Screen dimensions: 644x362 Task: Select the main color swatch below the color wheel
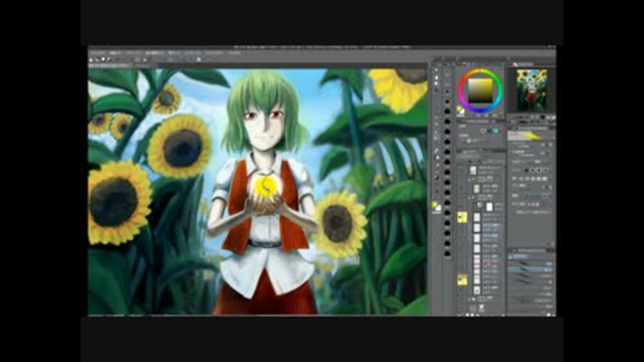coord(460,111)
